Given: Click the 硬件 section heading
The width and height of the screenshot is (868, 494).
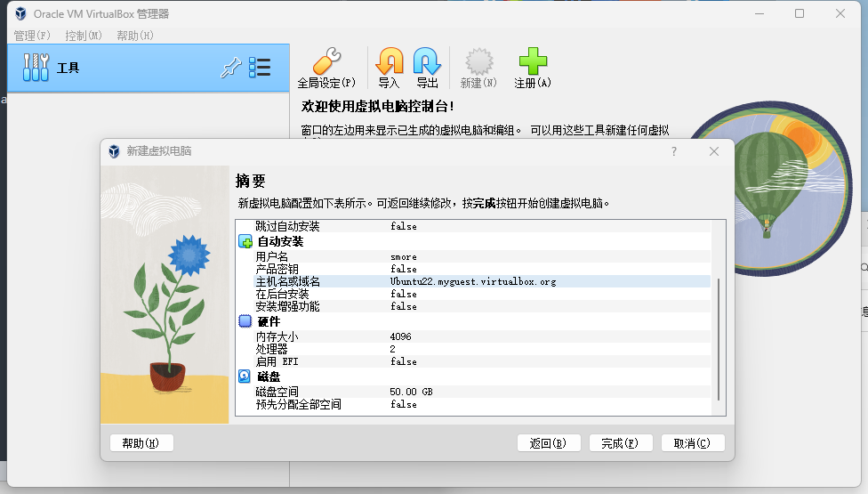Looking at the screenshot, I should [x=269, y=321].
